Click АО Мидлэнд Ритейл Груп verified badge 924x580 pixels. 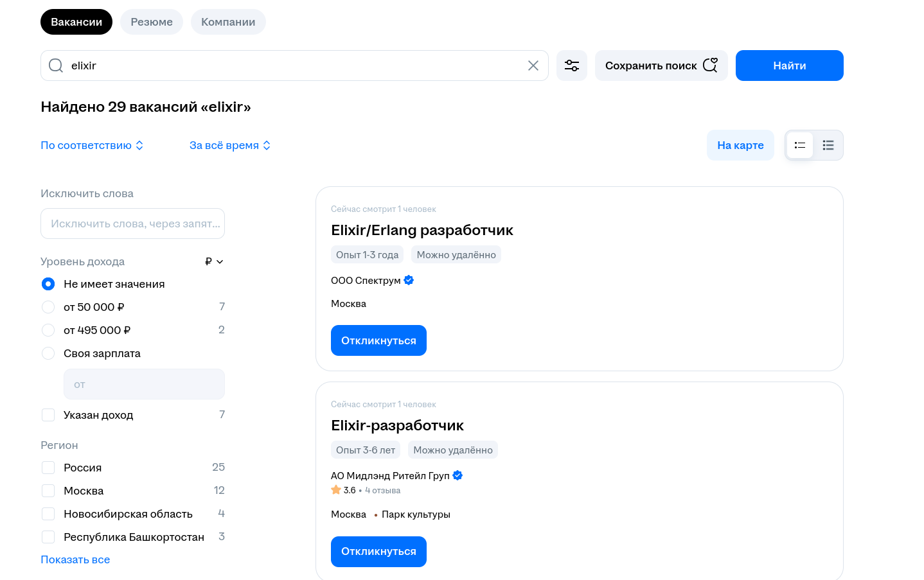pos(458,475)
